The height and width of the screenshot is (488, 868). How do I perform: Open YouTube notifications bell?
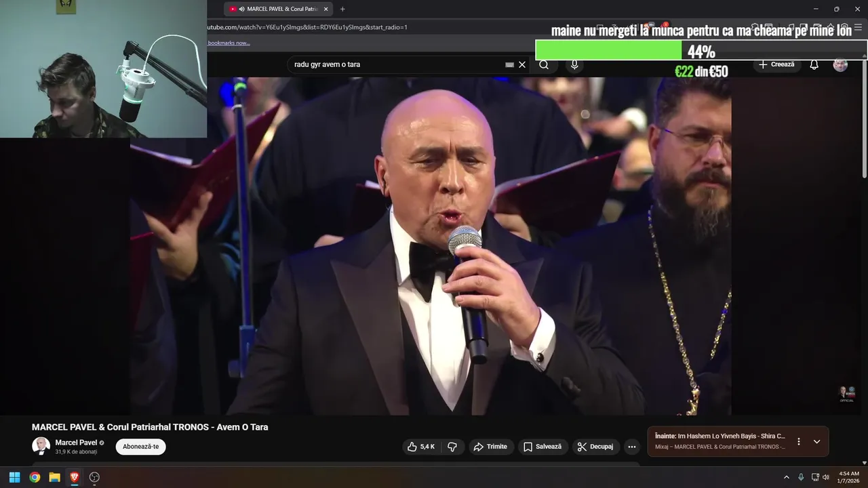(x=814, y=64)
